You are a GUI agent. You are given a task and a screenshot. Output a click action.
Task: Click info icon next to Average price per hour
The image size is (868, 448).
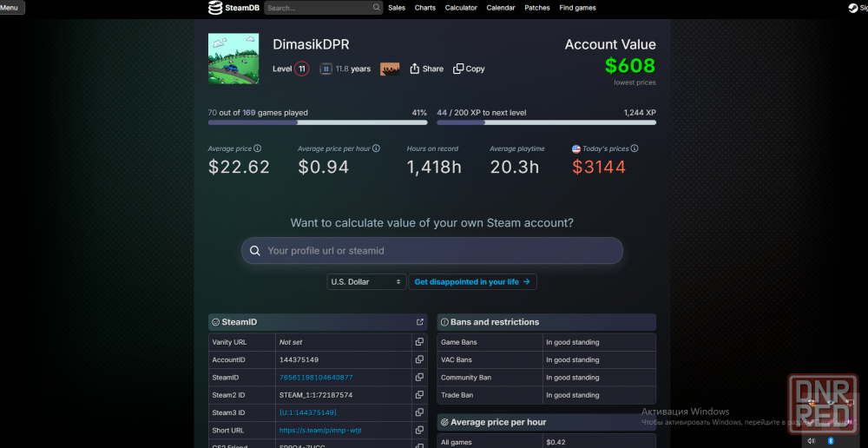376,148
